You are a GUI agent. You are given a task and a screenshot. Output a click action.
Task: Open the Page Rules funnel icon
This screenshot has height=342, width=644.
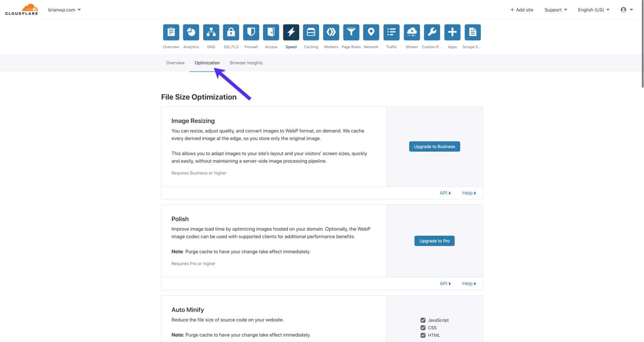point(351,32)
